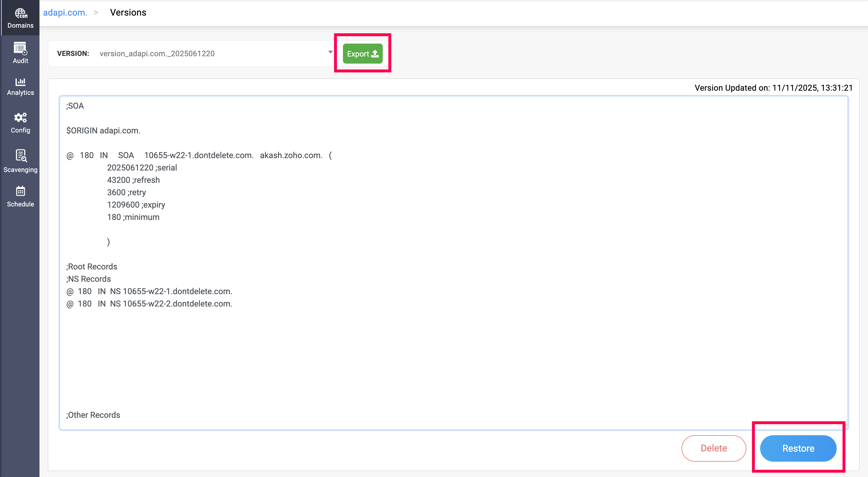
Task: Click the VERSION: label
Action: pos(73,54)
